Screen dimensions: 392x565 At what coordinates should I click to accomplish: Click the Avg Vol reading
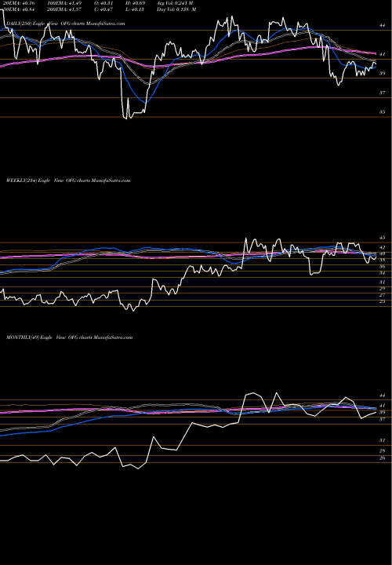point(176,2)
